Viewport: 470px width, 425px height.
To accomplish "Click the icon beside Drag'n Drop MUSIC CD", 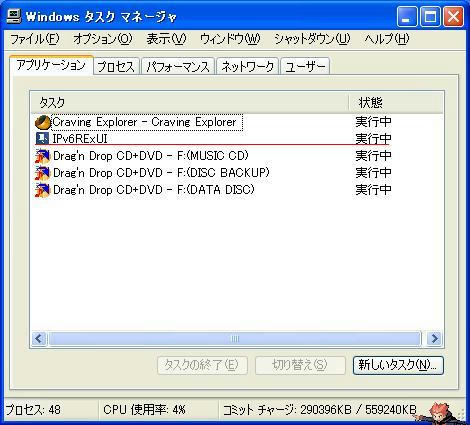I will tap(42, 156).
